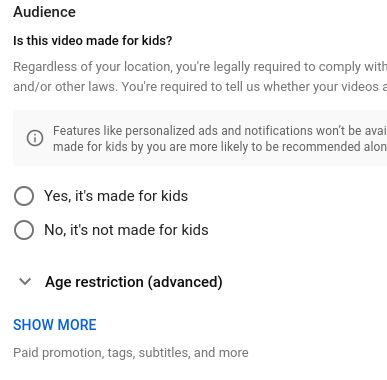This screenshot has height=380, width=387.
Task: Click the 'Regardless of your location' description line
Action: tap(200, 67)
